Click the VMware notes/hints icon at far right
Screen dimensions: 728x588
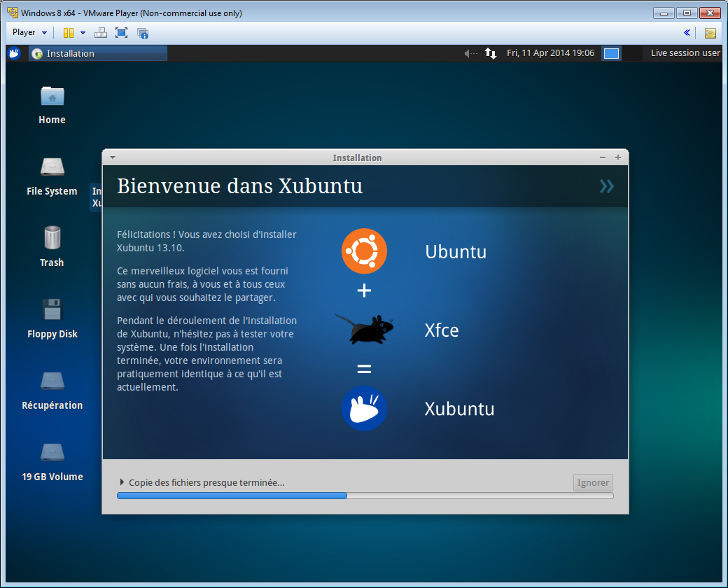pyautogui.click(x=710, y=33)
